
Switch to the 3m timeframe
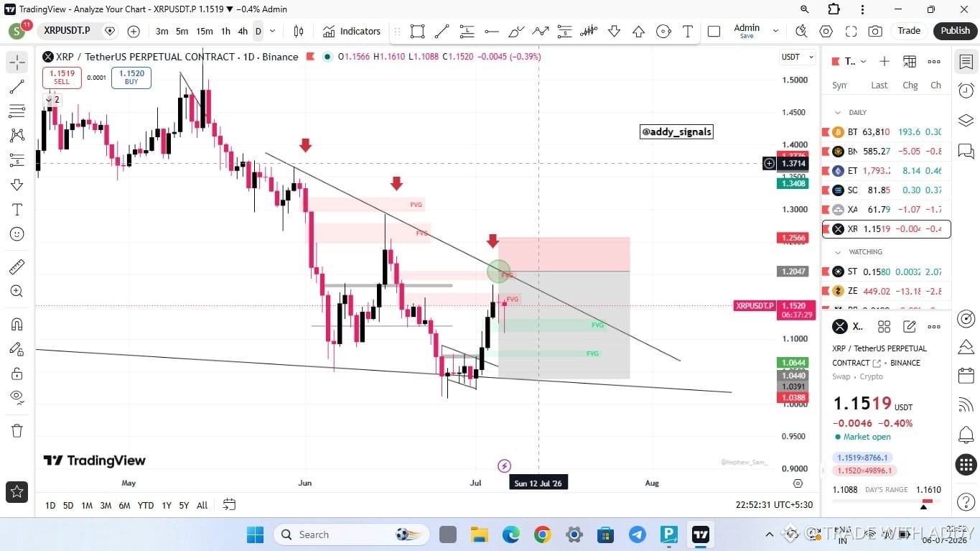coord(162,31)
